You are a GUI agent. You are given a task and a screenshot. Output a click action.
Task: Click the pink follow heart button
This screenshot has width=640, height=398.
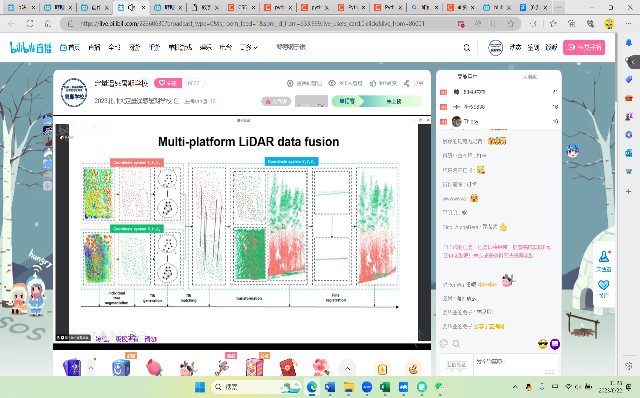(x=168, y=83)
